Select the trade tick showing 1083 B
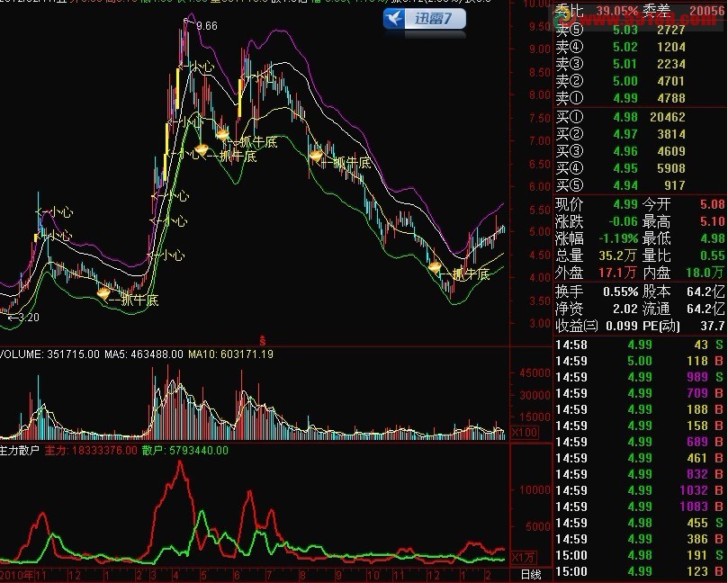 (640, 507)
